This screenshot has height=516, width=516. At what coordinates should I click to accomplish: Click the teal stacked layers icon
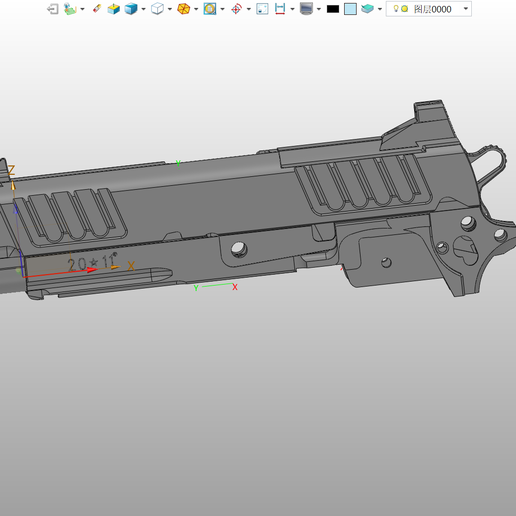coord(367,9)
